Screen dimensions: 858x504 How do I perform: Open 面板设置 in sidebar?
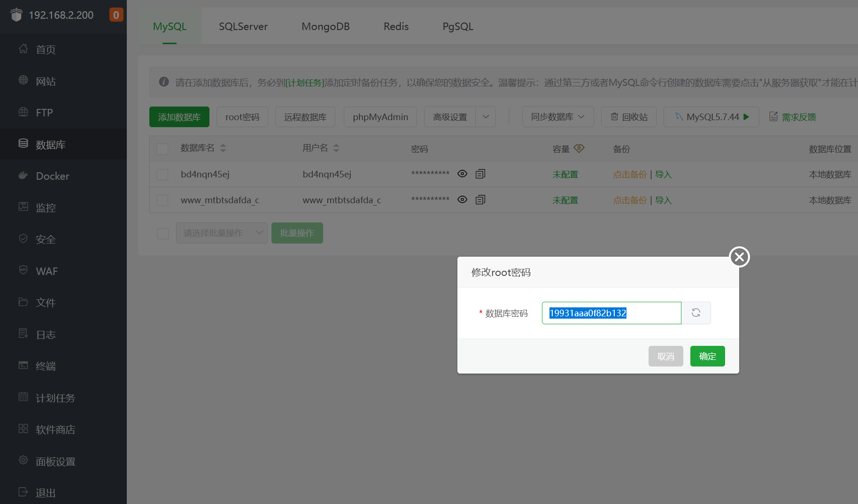point(63,461)
